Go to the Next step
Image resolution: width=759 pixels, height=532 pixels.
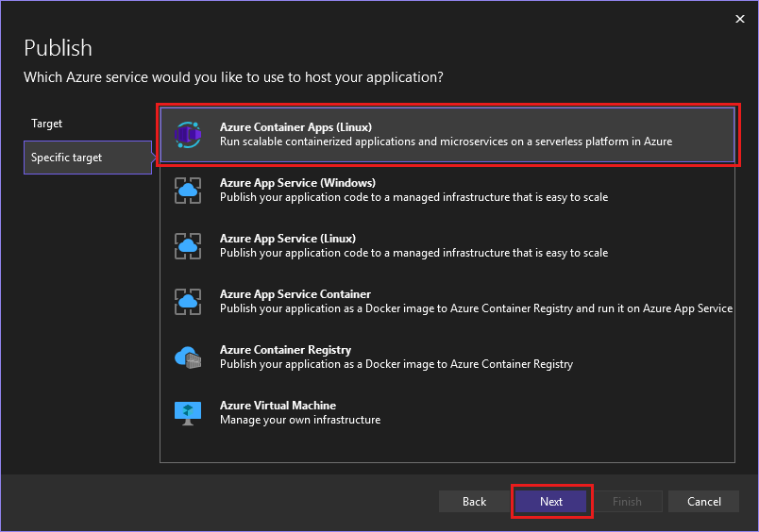click(551, 502)
